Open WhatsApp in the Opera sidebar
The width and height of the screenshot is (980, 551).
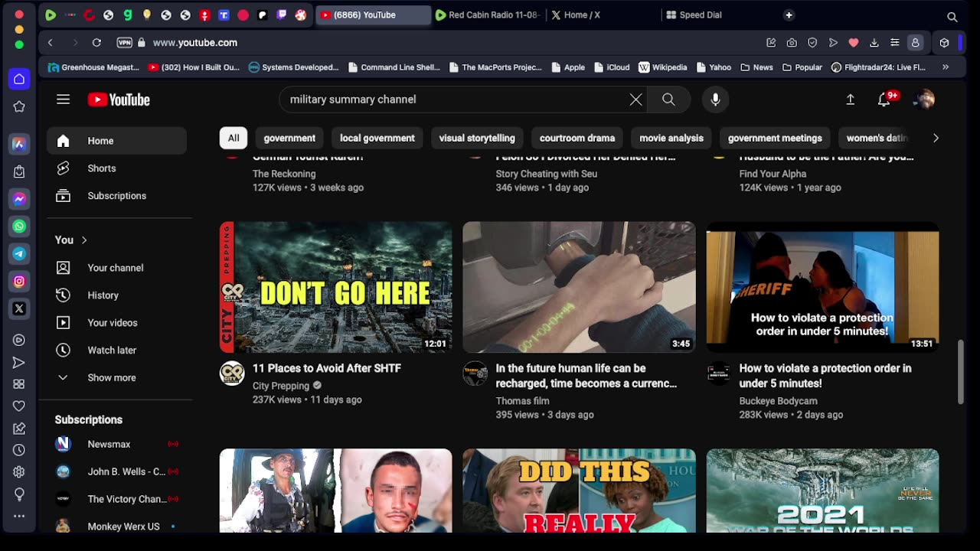19,227
